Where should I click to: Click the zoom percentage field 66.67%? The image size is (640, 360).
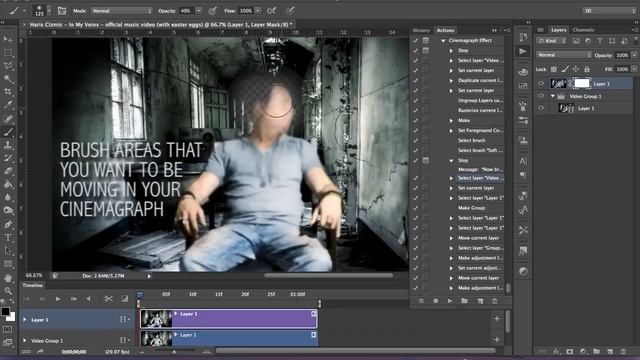(x=34, y=276)
